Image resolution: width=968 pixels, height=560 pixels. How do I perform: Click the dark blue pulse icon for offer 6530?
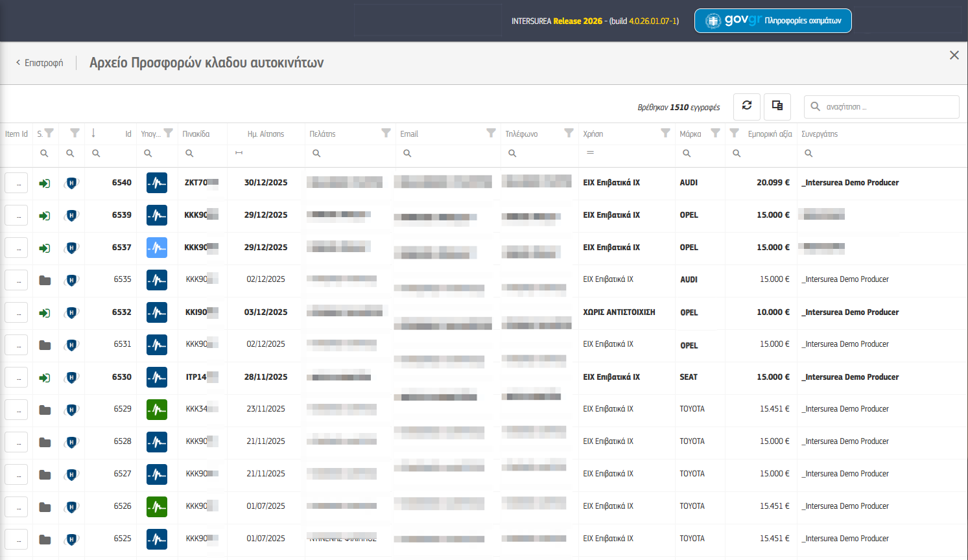coord(157,377)
